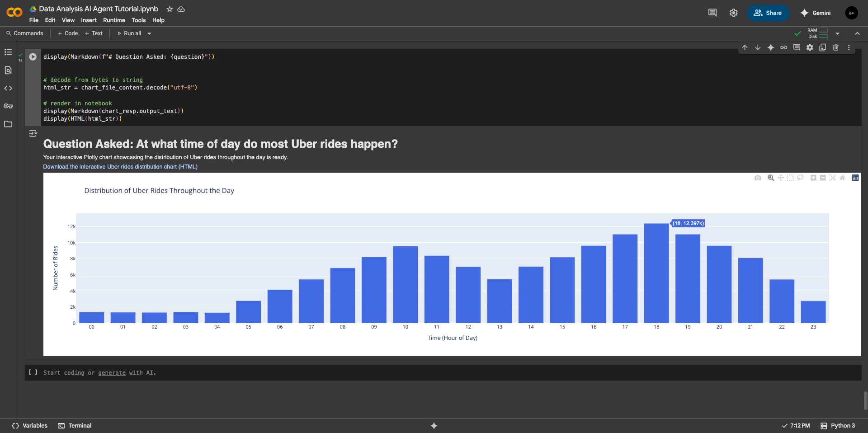Viewport: 868px width, 433px height.
Task: Open Download interactive Uber rides chart link
Action: click(x=120, y=167)
